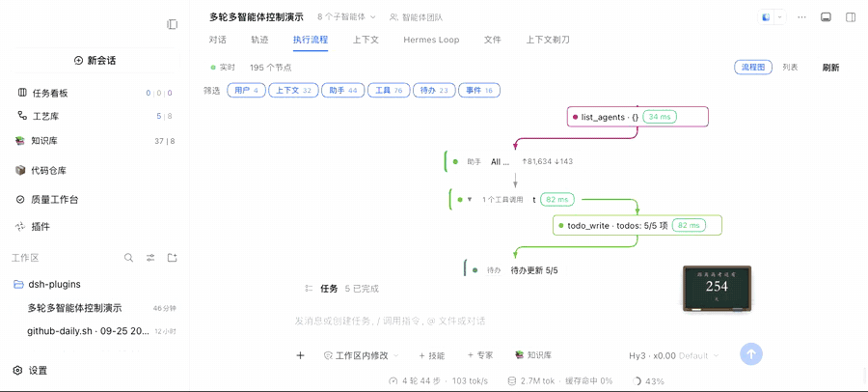The height and width of the screenshot is (392, 868).
Task: Start a new conversation with 新会话
Action: click(95, 61)
